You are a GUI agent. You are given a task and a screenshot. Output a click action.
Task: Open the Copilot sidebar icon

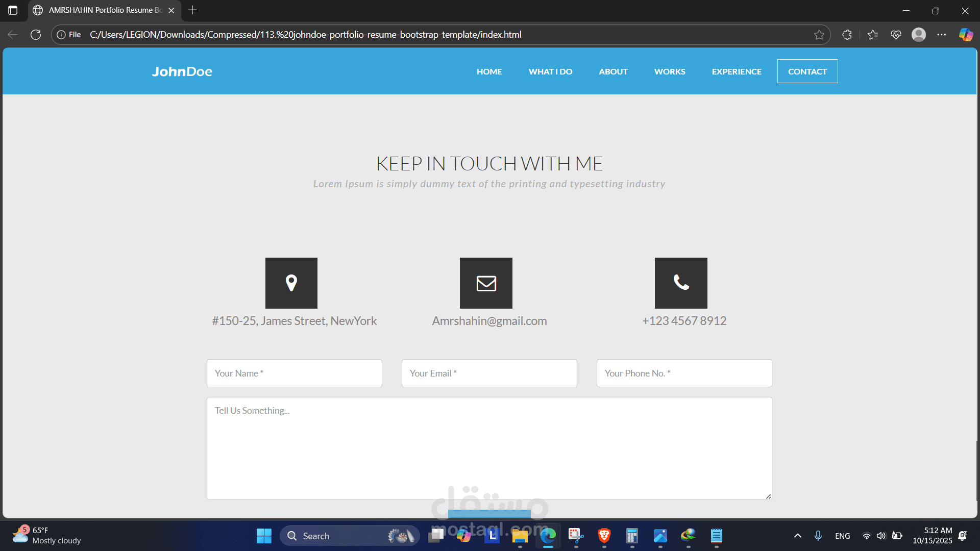[965, 35]
